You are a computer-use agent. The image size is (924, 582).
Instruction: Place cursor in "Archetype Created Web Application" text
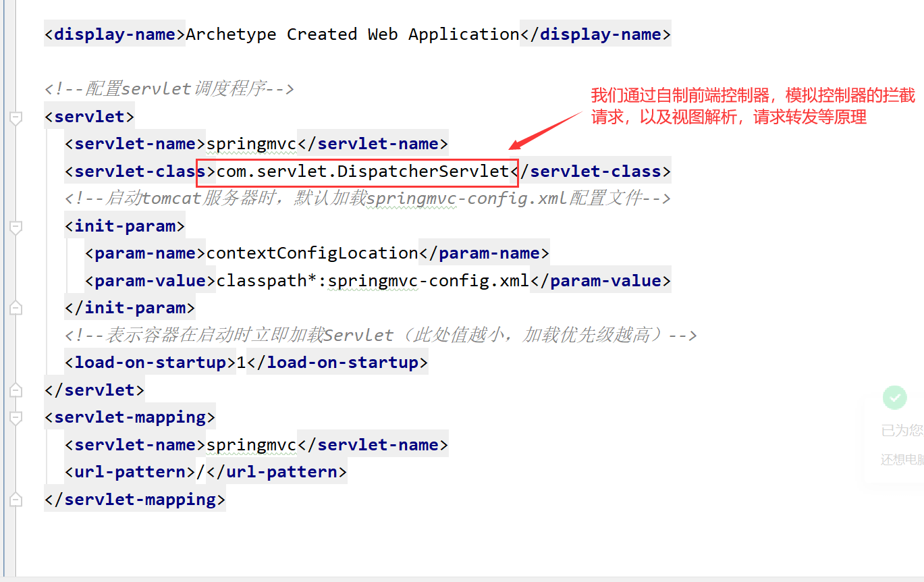(x=352, y=34)
